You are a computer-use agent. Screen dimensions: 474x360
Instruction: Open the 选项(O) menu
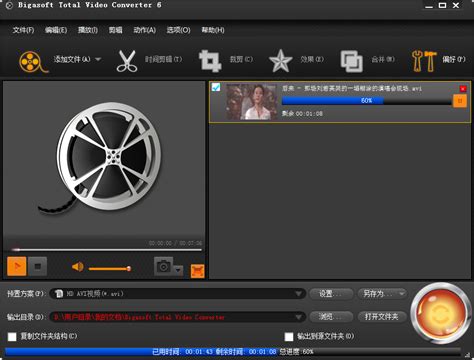coord(178,30)
